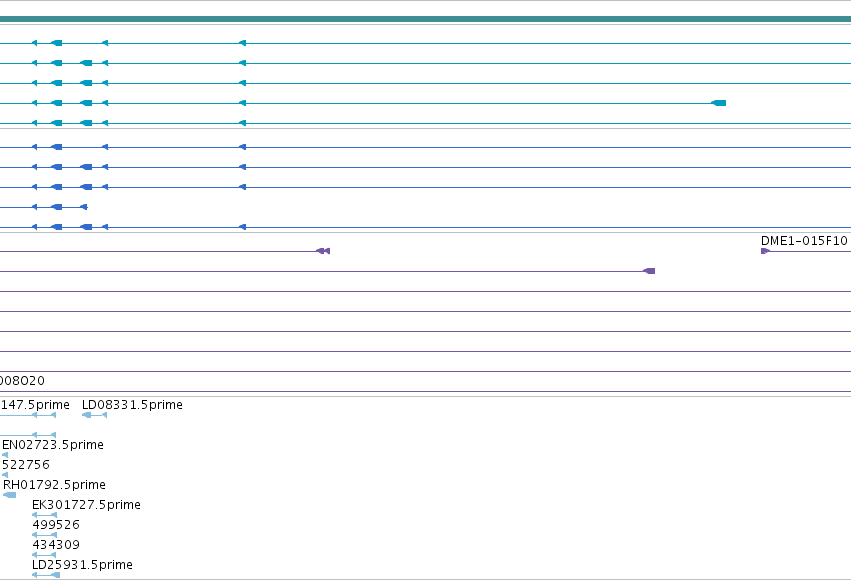The height and width of the screenshot is (580, 851).
Task: Click the purple exon block ending the second purple line
Action: [x=649, y=271]
